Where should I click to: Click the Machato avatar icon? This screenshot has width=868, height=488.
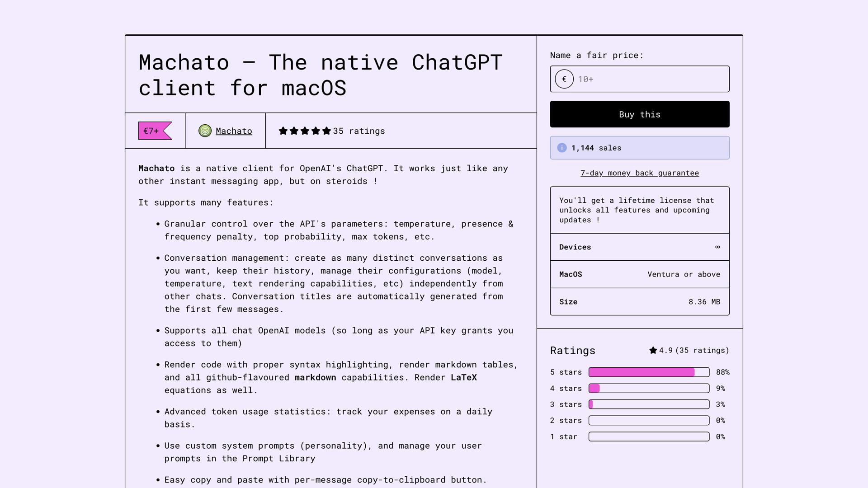pos(205,131)
